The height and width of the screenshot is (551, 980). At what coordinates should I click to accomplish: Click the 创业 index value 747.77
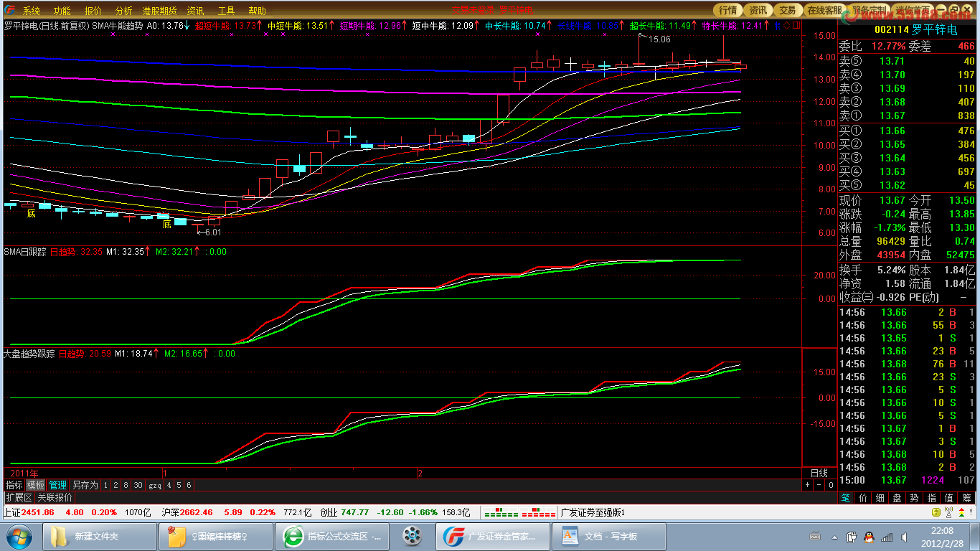point(355,512)
